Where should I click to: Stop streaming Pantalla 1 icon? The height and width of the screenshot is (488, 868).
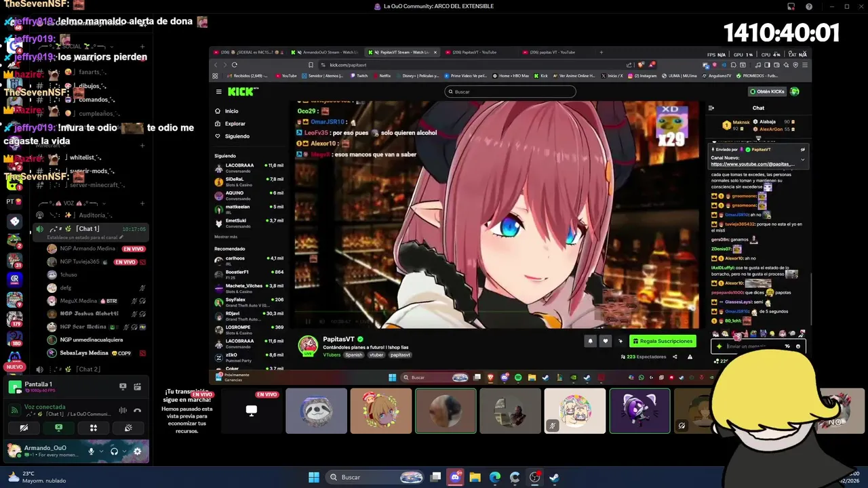[123, 386]
